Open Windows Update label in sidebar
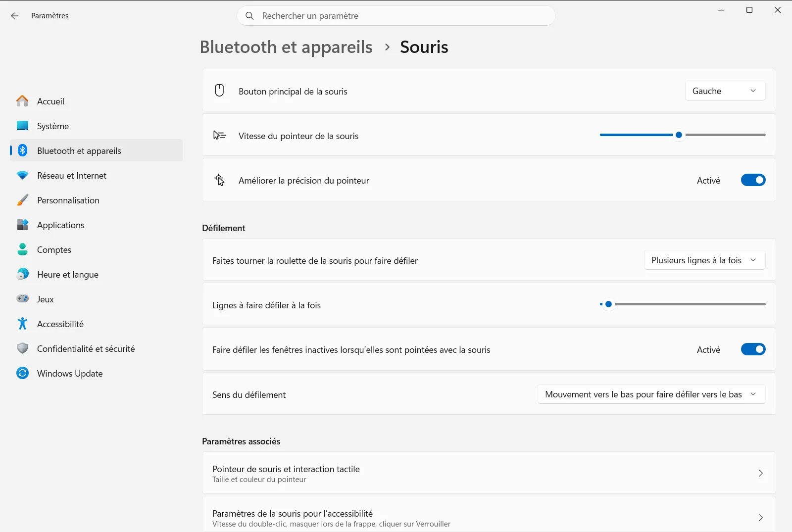Image resolution: width=792 pixels, height=532 pixels. [x=70, y=373]
